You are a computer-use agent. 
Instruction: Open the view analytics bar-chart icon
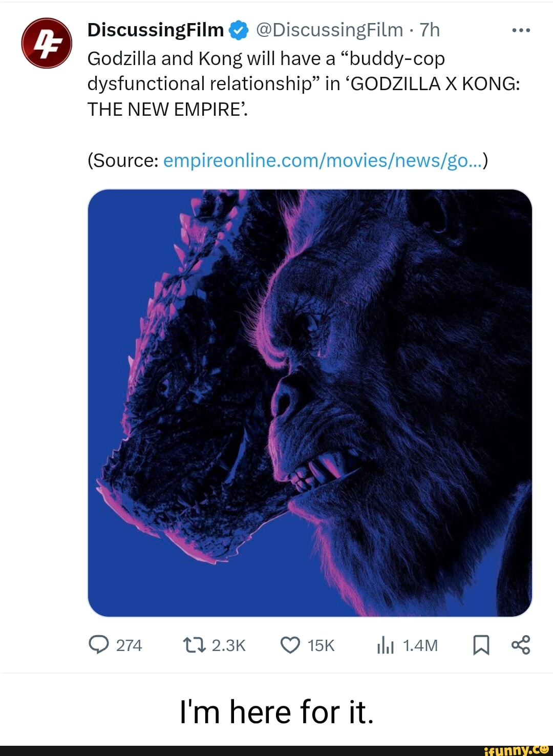click(x=385, y=645)
